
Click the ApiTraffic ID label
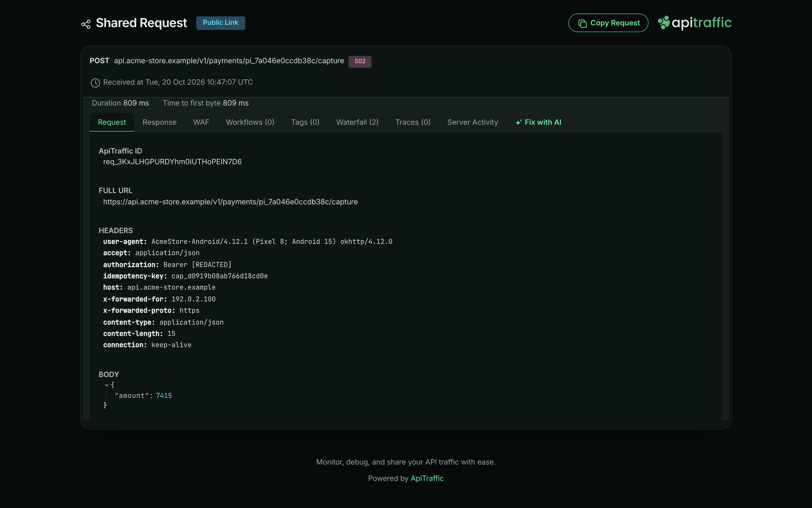point(120,151)
